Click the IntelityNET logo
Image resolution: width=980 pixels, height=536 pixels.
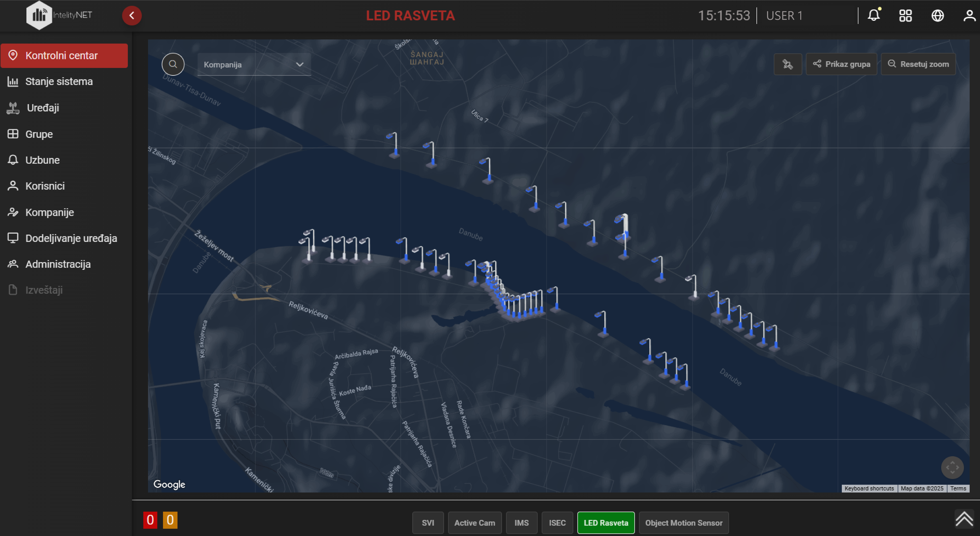(59, 15)
